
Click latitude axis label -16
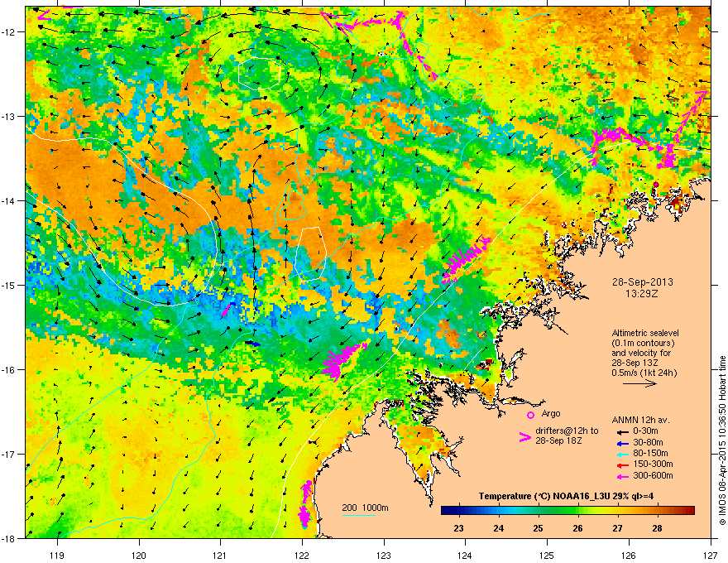(x=9, y=370)
